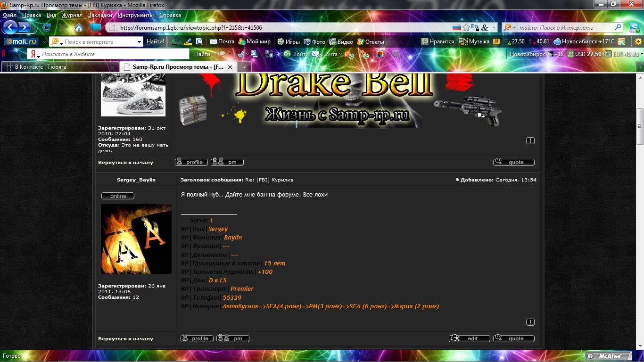Open Мой мир on the Mail.ru toolbar
Image resolution: width=644 pixels, height=362 pixels.
(255, 41)
